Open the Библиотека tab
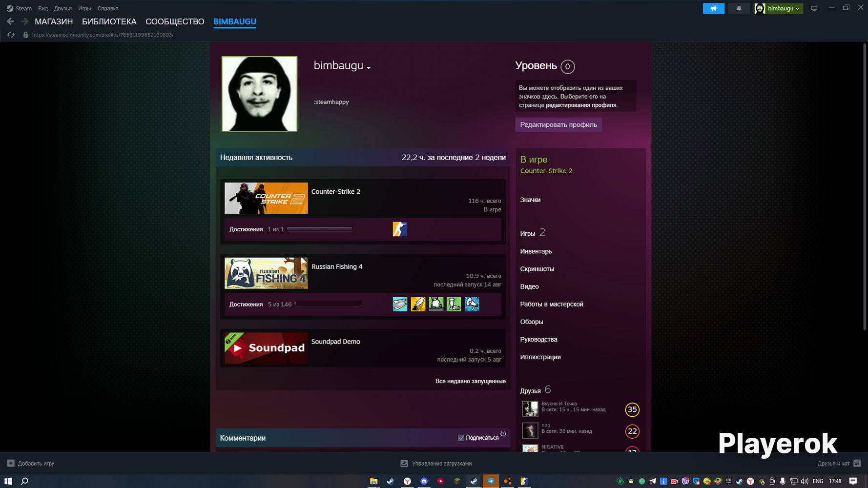Image resolution: width=868 pixels, height=488 pixels. (109, 21)
